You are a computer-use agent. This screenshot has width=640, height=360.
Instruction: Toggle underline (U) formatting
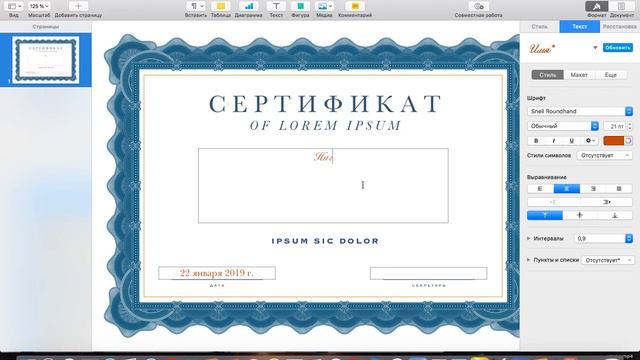tap(571, 141)
